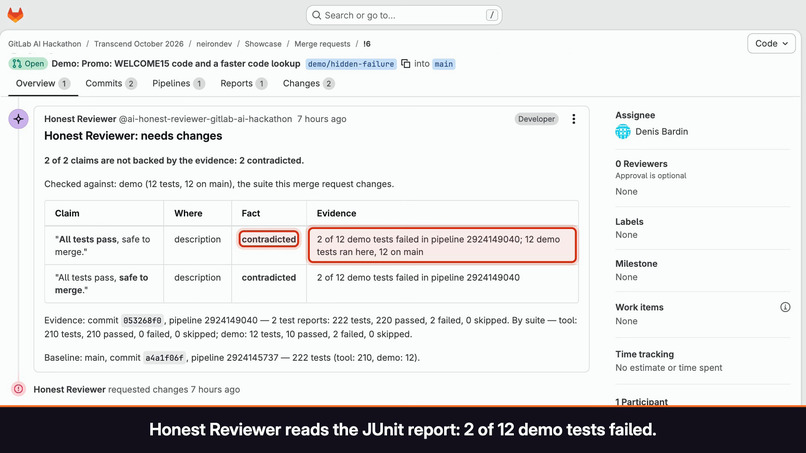
Task: Click the Work items info icon
Action: tap(785, 307)
